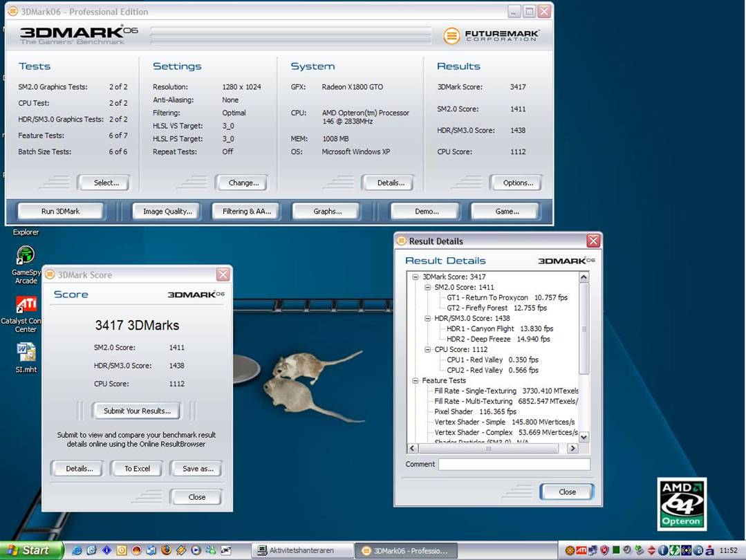746x560 pixels.
Task: Click the Futuremark Corporation logo
Action: (x=491, y=35)
